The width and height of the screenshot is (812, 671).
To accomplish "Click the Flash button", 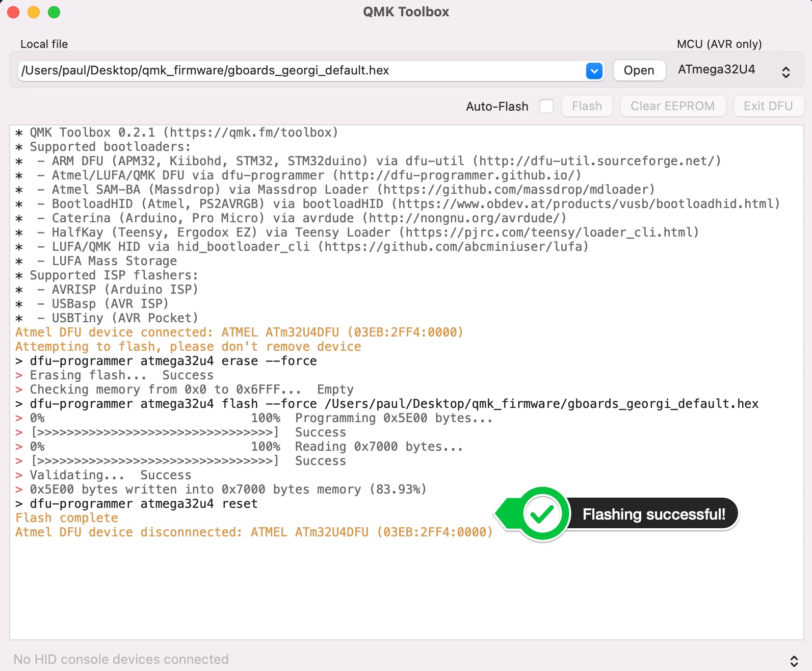I will pyautogui.click(x=587, y=106).
